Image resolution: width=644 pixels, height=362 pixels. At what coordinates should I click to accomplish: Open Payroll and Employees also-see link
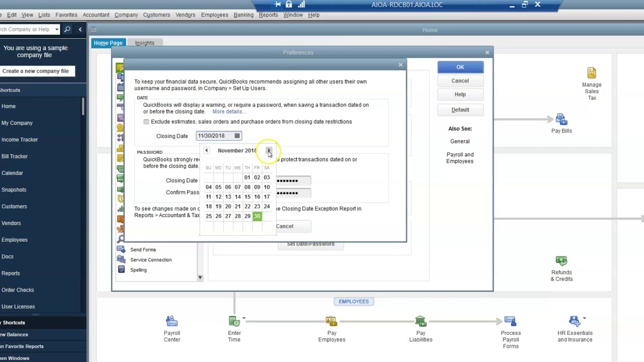coord(460,158)
